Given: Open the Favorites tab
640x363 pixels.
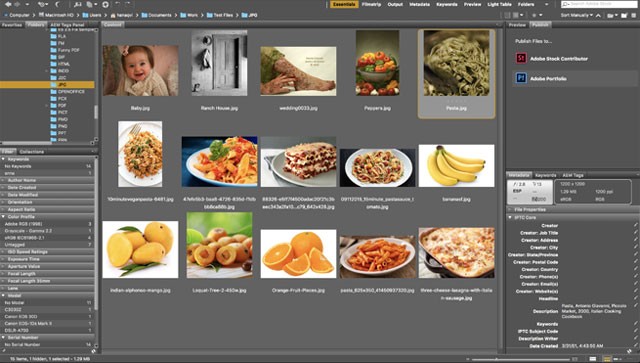Looking at the screenshot, I should 12,25.
